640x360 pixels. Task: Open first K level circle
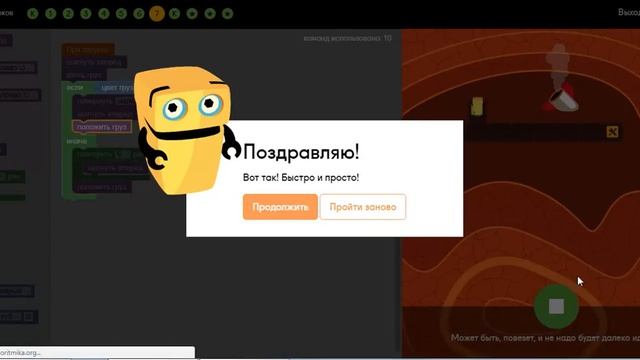pyautogui.click(x=33, y=13)
